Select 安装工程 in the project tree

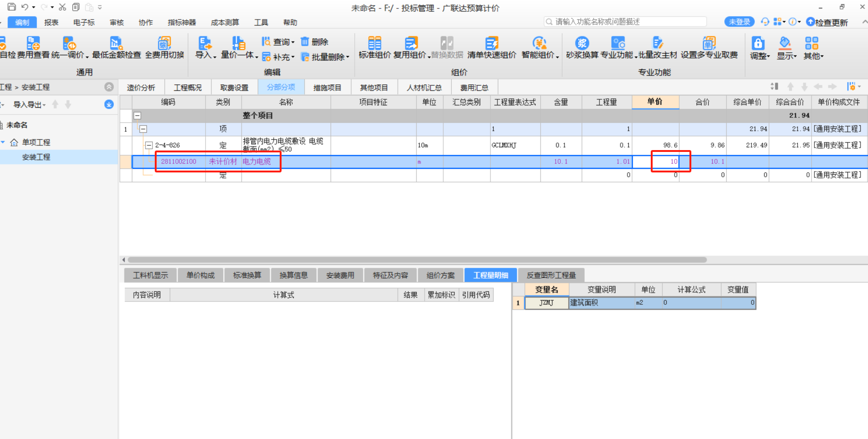[36, 157]
